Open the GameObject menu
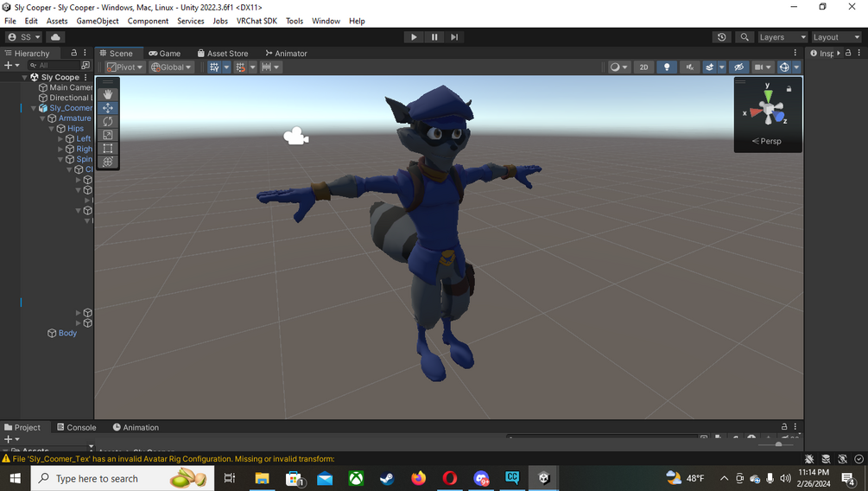 98,21
